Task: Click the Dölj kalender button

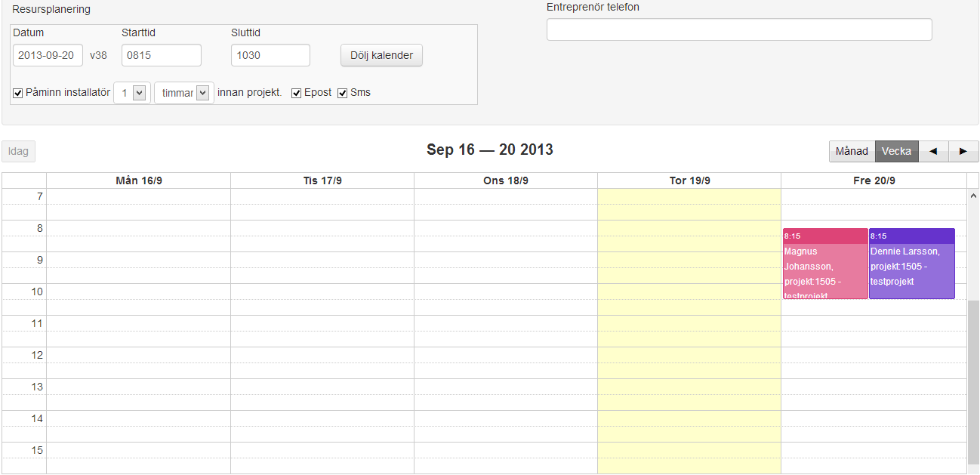Action: pyautogui.click(x=381, y=55)
